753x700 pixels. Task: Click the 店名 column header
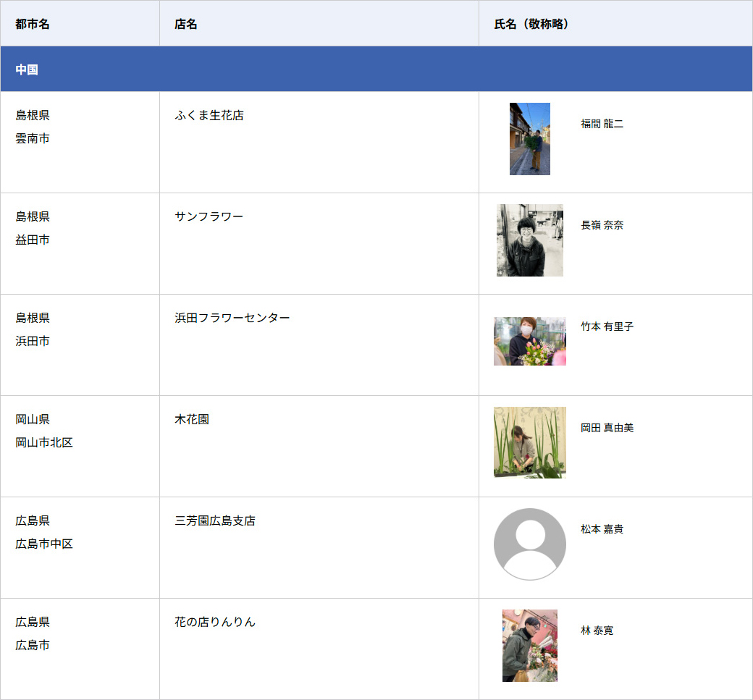(x=186, y=24)
